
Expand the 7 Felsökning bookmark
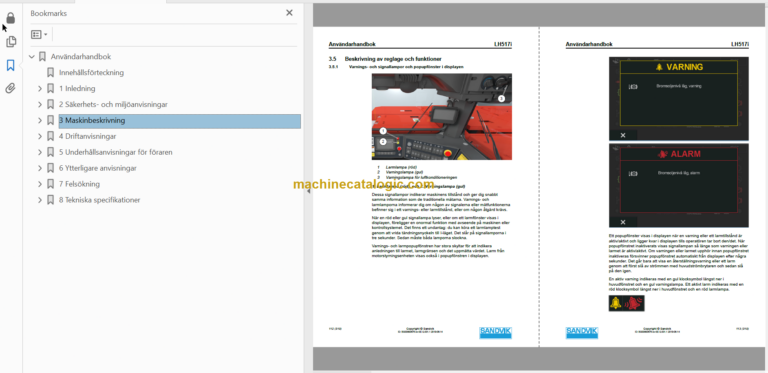click(40, 184)
